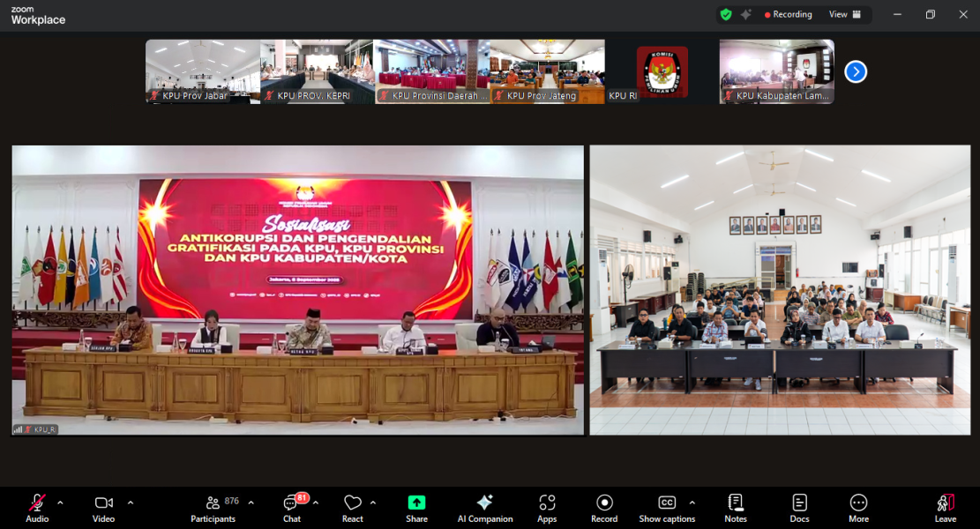The height and width of the screenshot is (529, 980).
Task: Click the Record button
Action: (604, 507)
